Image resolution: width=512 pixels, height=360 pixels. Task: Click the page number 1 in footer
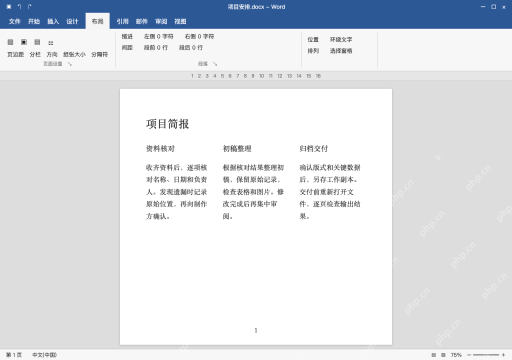pos(256,330)
